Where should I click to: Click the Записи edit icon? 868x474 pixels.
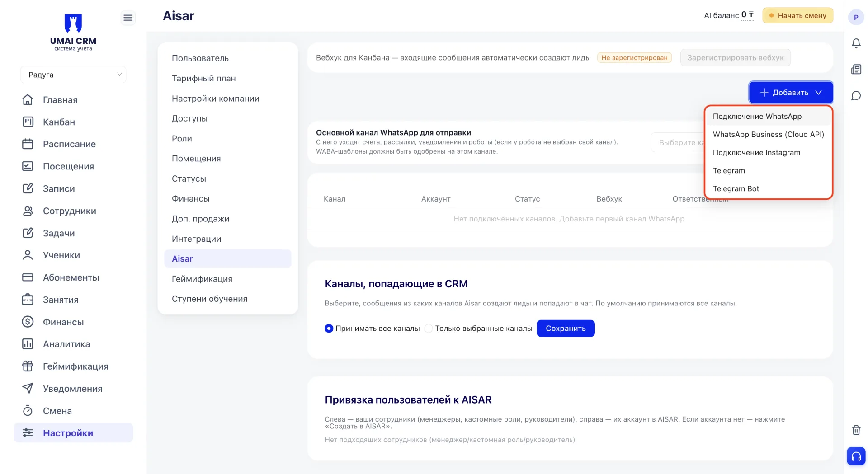[28, 188]
